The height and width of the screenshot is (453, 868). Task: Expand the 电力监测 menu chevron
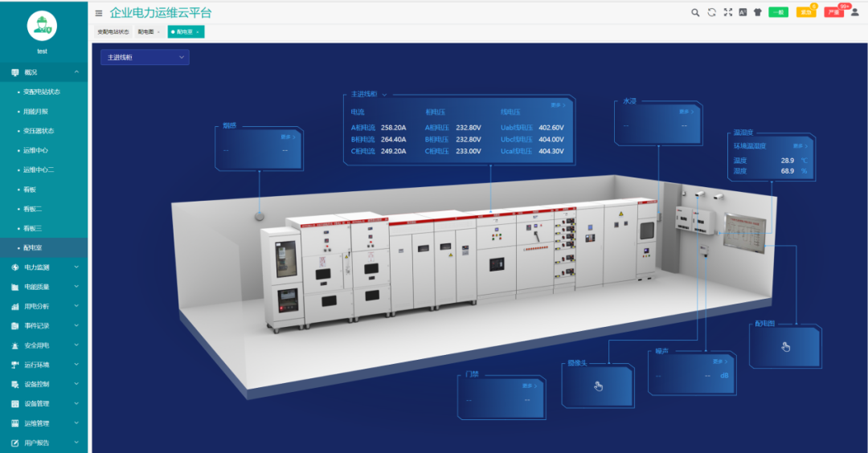(76, 267)
